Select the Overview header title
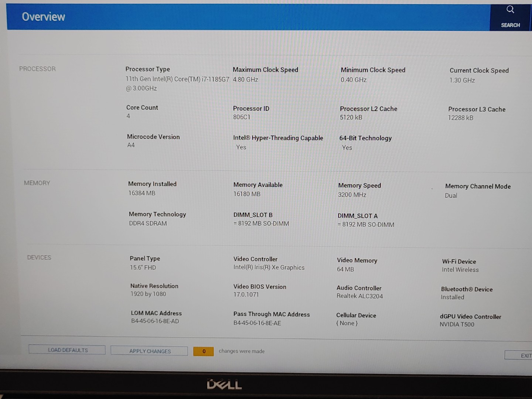Image resolution: width=532 pixels, height=399 pixels. [x=43, y=17]
